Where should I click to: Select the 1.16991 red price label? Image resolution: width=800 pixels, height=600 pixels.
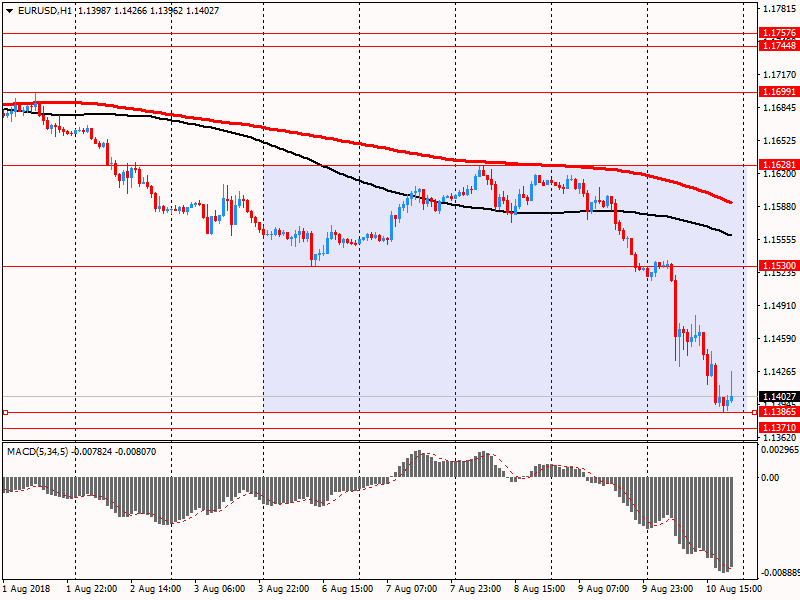pos(778,92)
